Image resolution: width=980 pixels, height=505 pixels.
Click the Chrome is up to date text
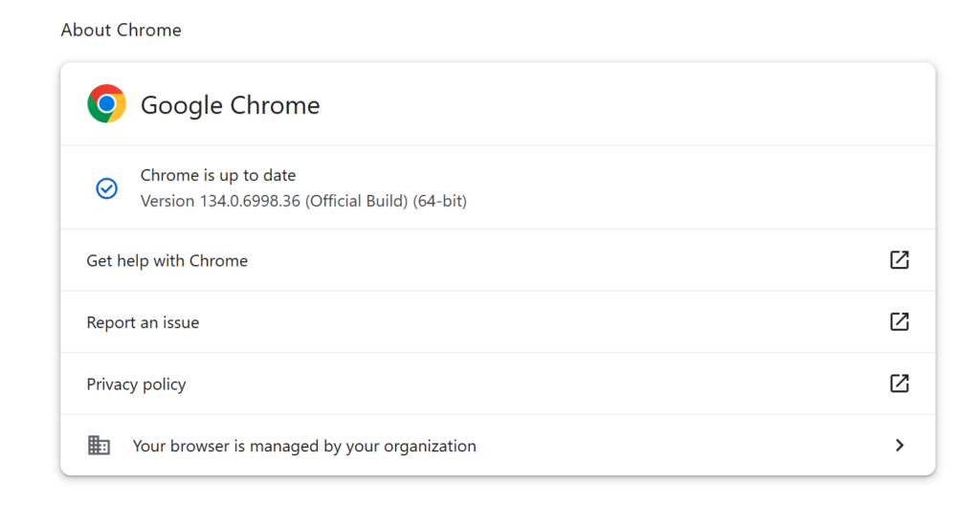coord(218,176)
